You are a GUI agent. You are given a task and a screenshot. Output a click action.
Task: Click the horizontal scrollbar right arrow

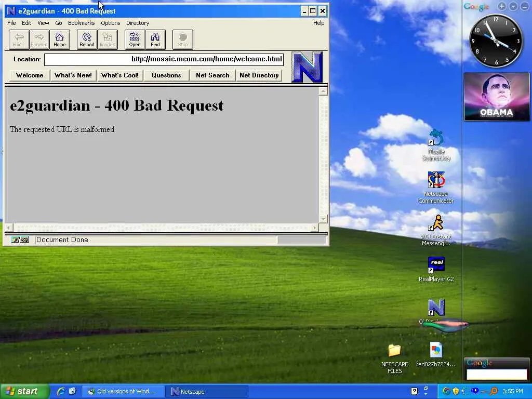[x=314, y=228]
